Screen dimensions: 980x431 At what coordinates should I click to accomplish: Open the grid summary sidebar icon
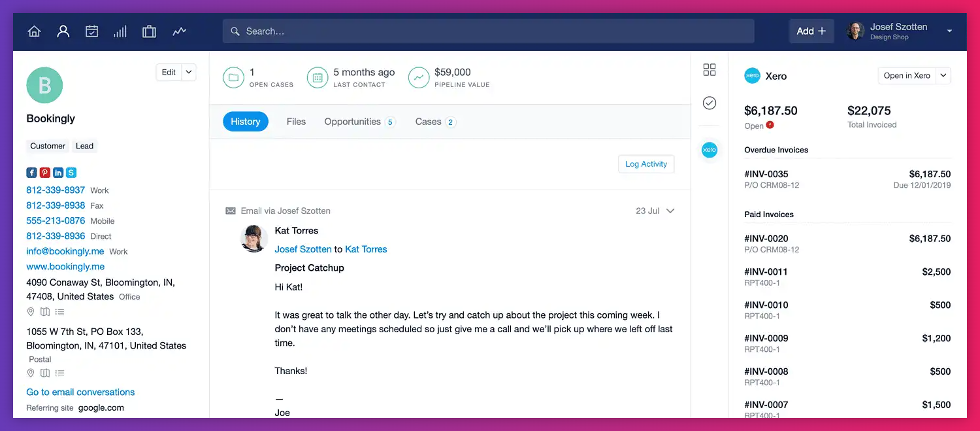click(x=710, y=69)
